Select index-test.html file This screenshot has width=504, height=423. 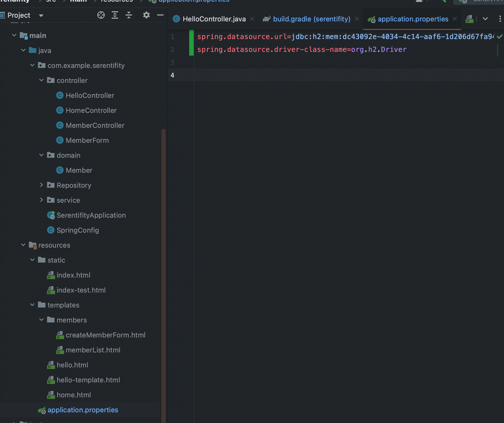click(x=81, y=290)
